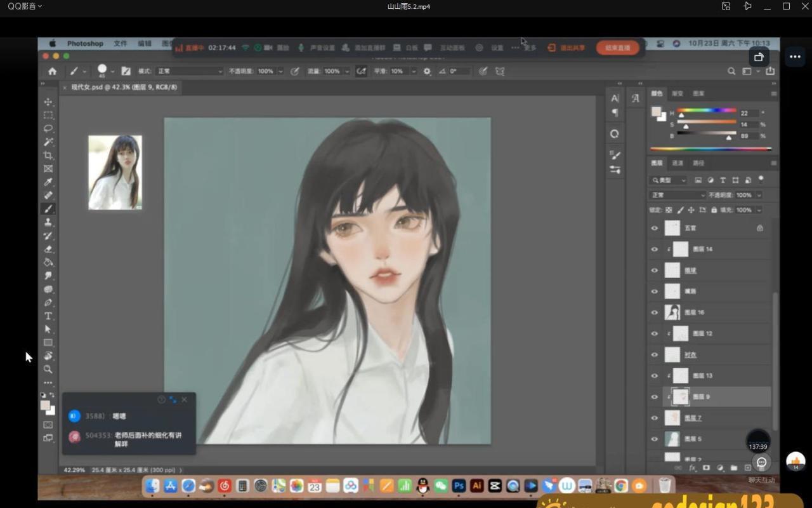Select the Type tool
Viewport: 812px width, 508px height.
tap(48, 316)
